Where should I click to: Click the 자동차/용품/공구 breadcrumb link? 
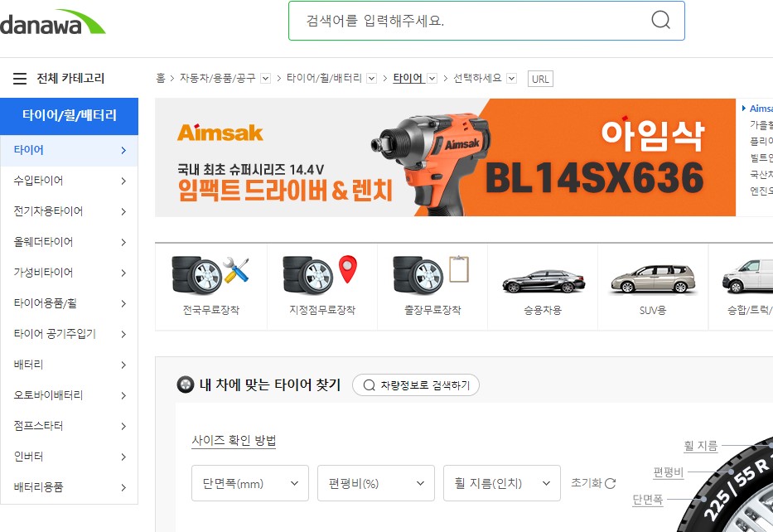(x=217, y=78)
